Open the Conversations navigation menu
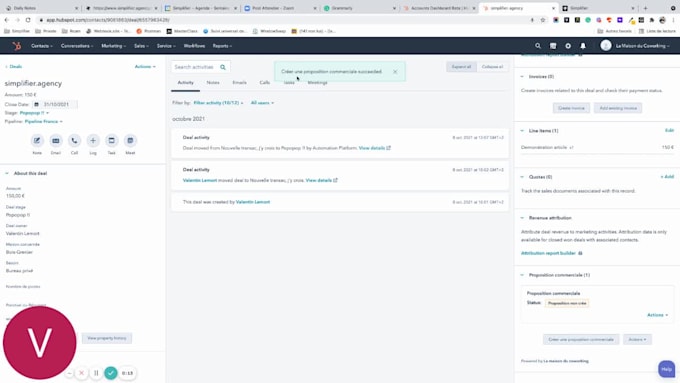 [77, 46]
